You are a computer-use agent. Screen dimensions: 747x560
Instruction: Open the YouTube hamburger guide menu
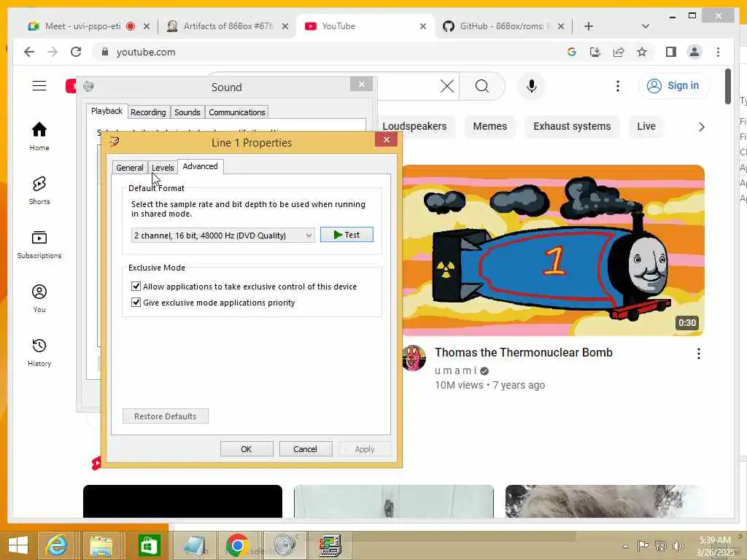point(39,86)
